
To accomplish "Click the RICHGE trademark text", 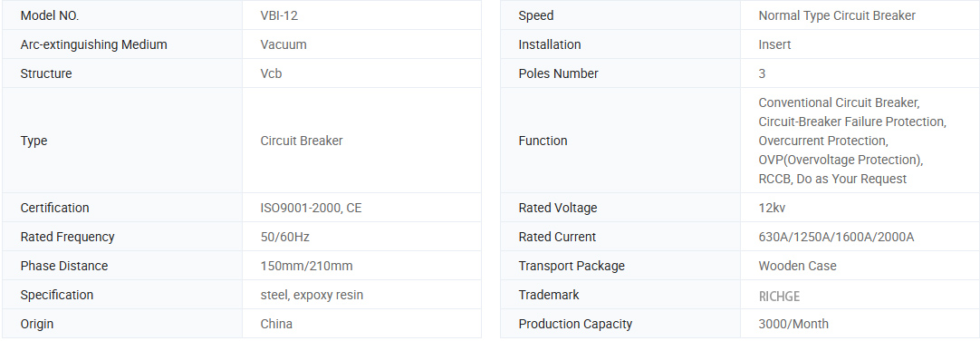I will click(779, 296).
